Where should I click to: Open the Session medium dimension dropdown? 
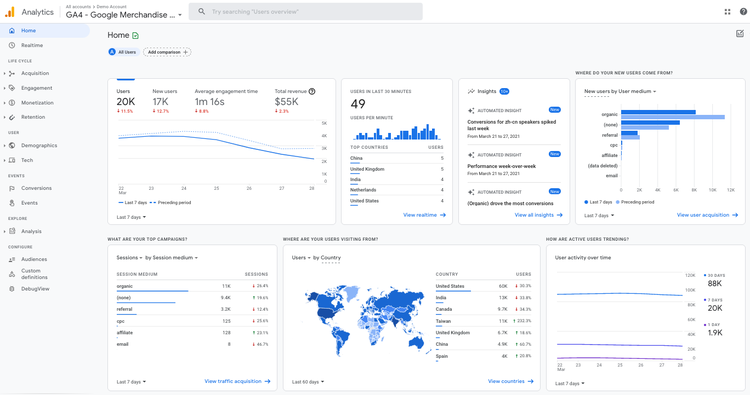171,258
